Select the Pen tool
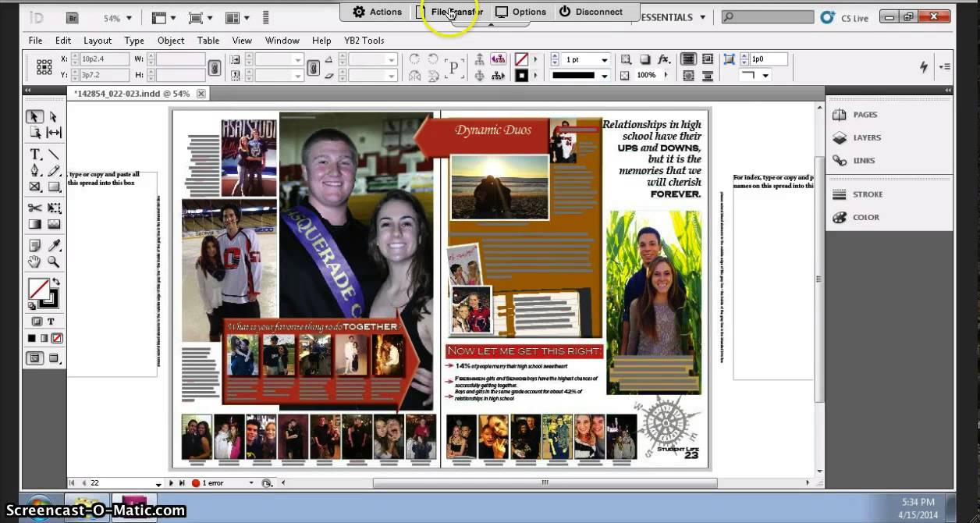Screen dimensions: 980x523 [x=35, y=171]
